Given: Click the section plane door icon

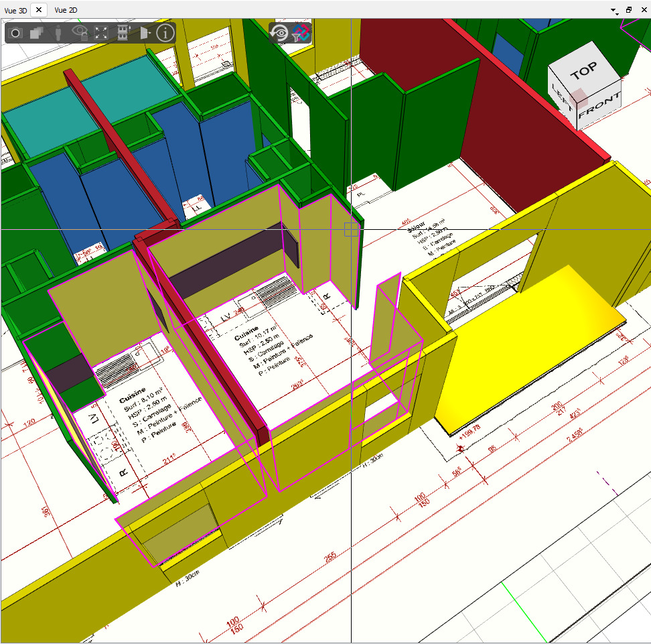Looking at the screenshot, I should tap(143, 33).
